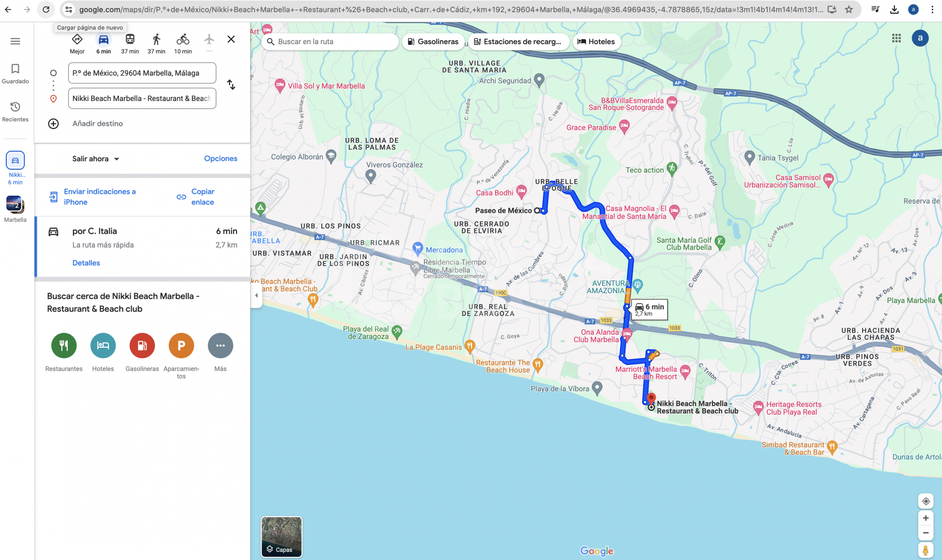Click the browser address bar URL
942x560 pixels.
tap(450, 9)
